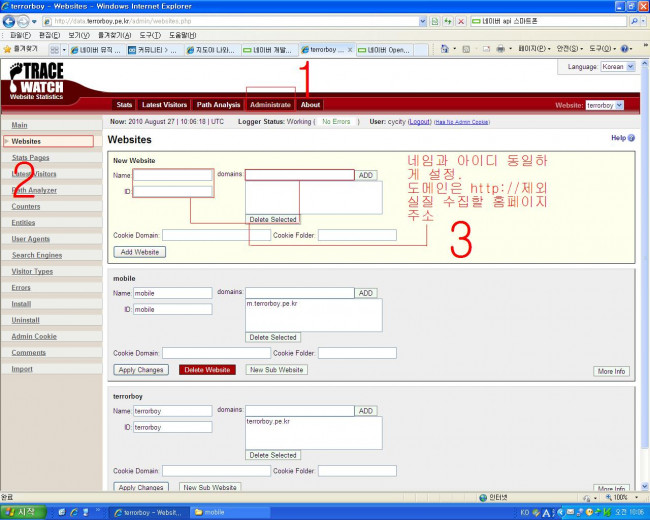The height and width of the screenshot is (520, 650).
Task: Click More Info in mobile section
Action: point(611,371)
